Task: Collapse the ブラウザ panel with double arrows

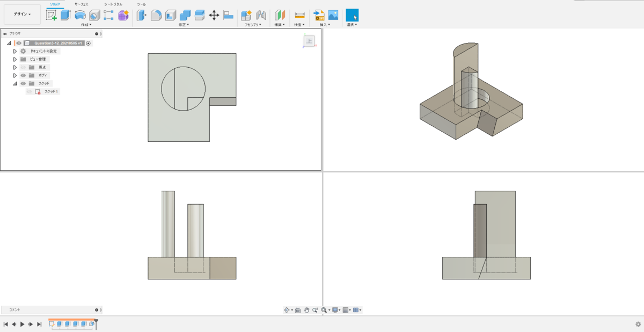Action: (x=5, y=33)
